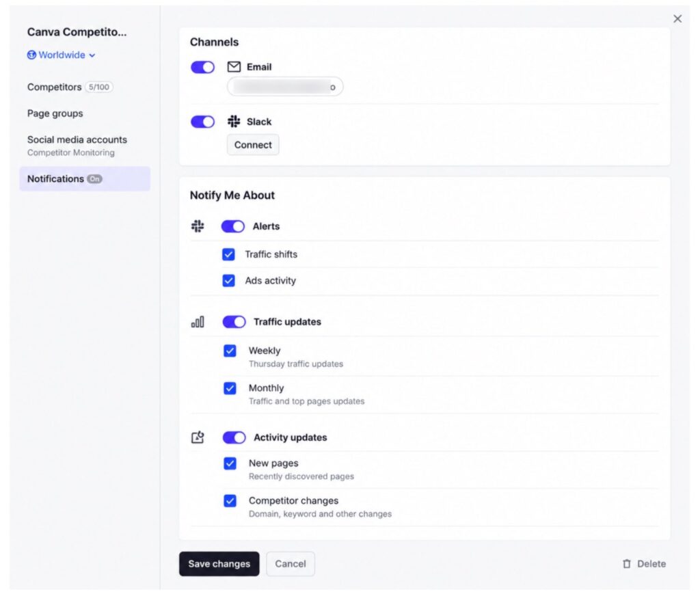The width and height of the screenshot is (700, 596).
Task: Click the Competitor Monitoring subtitle
Action: (71, 152)
